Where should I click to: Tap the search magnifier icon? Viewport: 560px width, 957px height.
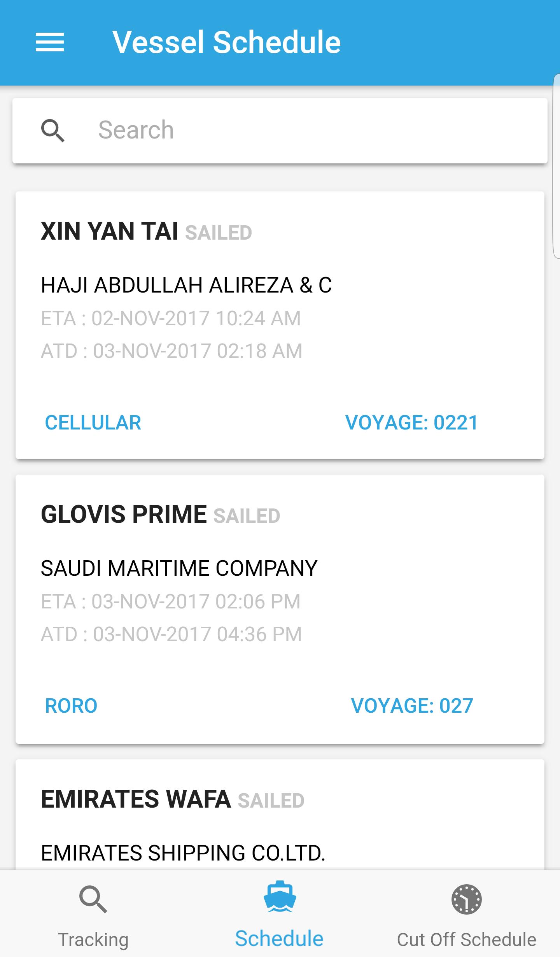pos(53,131)
